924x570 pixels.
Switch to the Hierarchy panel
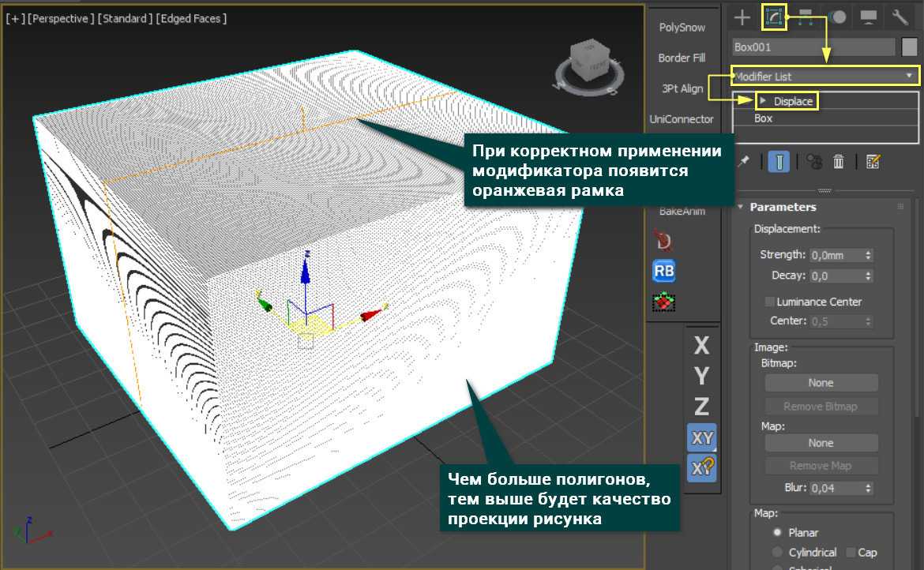(806, 17)
